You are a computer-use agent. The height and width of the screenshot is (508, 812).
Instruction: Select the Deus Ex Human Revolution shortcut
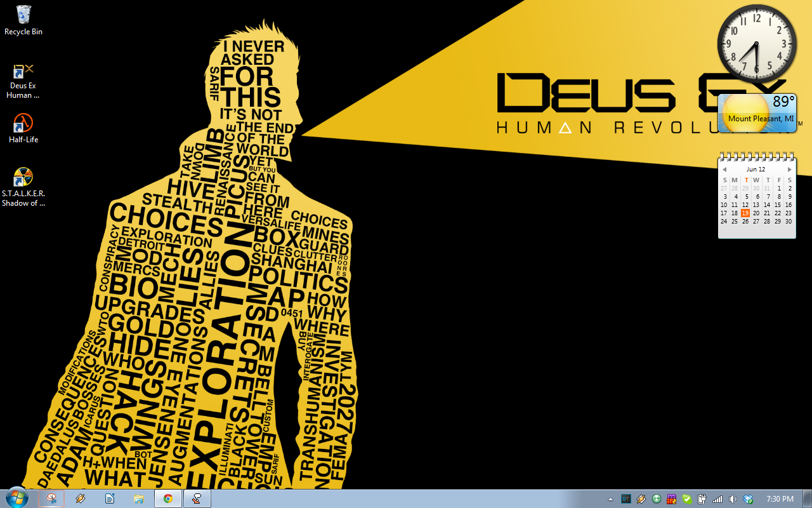(23, 81)
